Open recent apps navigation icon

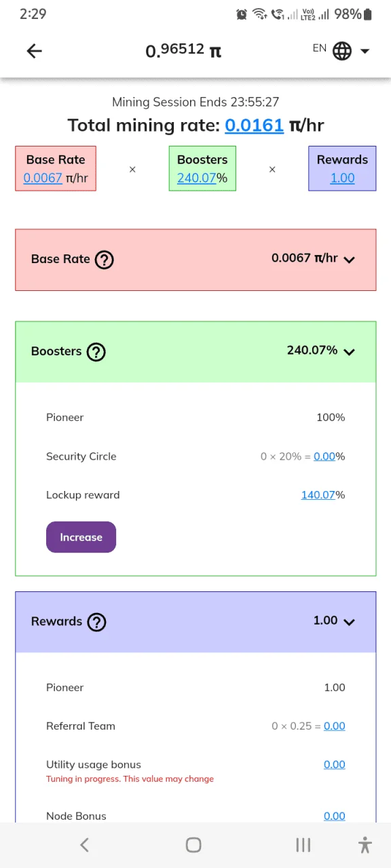(x=303, y=844)
